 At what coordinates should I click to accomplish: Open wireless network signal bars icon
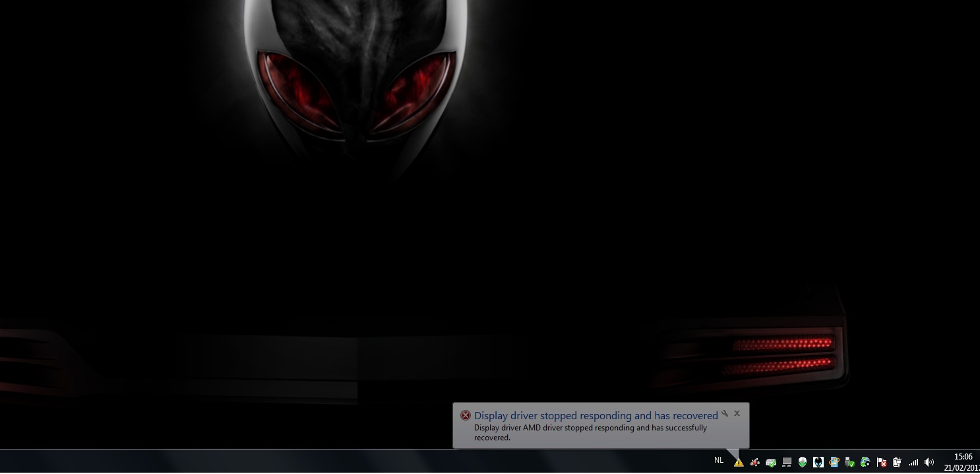(x=913, y=462)
